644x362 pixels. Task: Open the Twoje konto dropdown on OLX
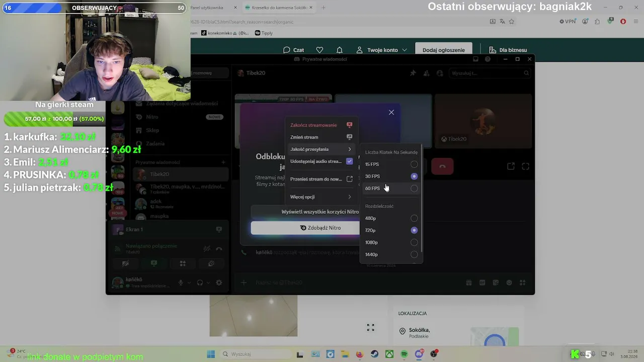point(381,50)
